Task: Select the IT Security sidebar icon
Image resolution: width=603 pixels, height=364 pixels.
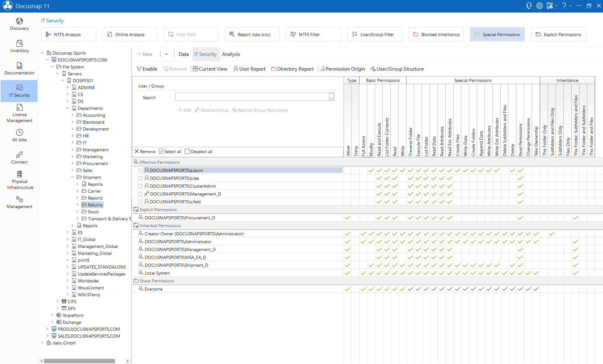Action: tap(19, 91)
